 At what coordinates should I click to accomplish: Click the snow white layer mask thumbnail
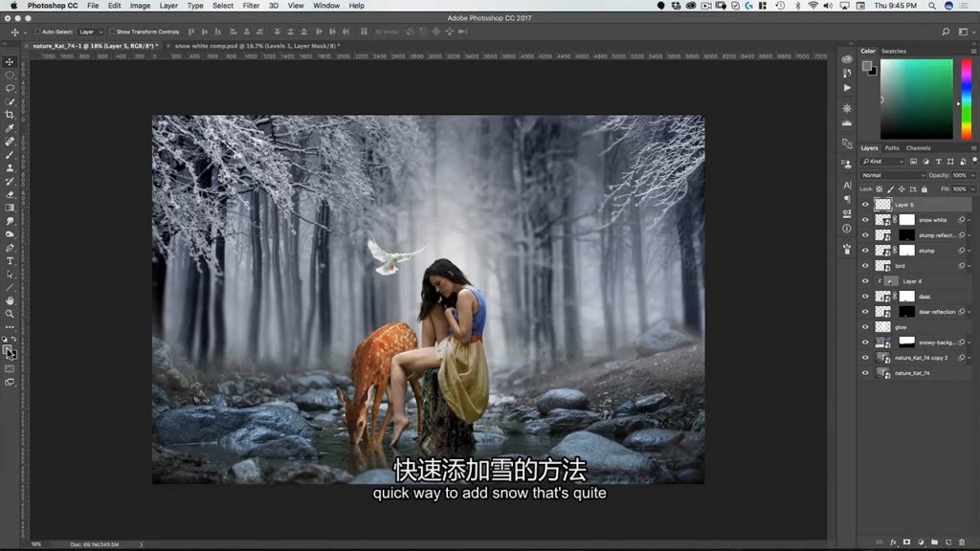(x=907, y=220)
